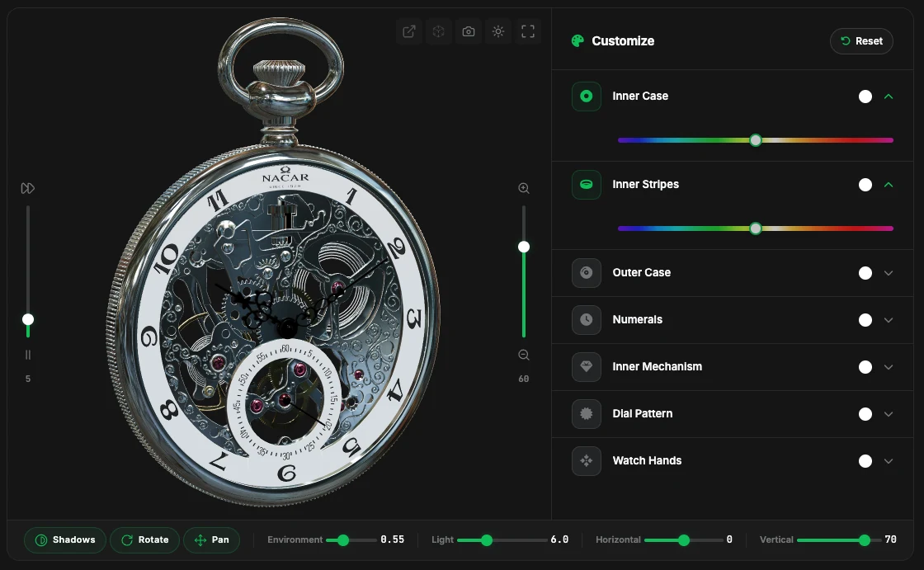Toggle the Shadows button
Image resolution: width=924 pixels, height=570 pixels.
[x=65, y=540]
